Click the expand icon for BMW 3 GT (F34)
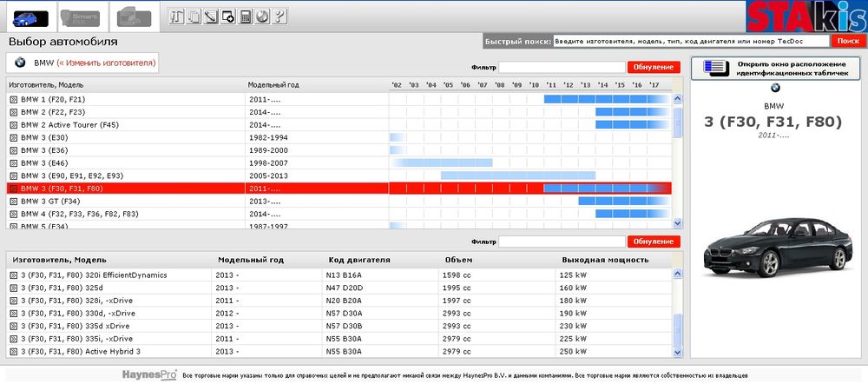 14,202
